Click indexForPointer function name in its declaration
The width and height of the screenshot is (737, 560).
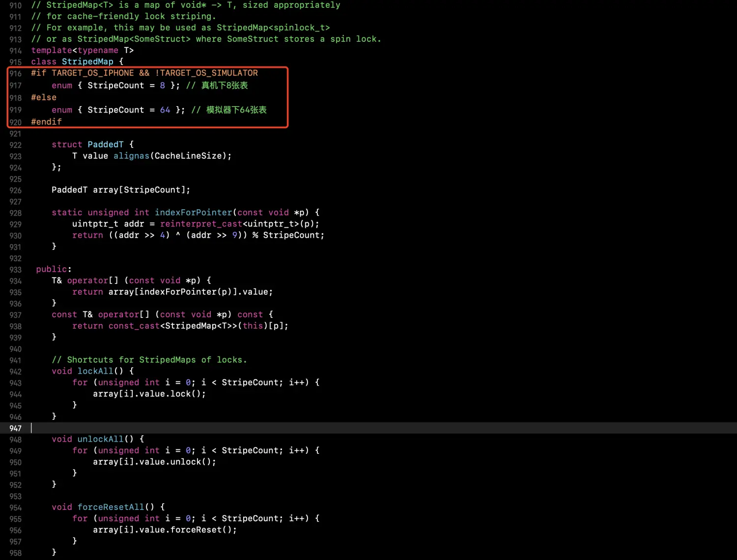coord(193,213)
